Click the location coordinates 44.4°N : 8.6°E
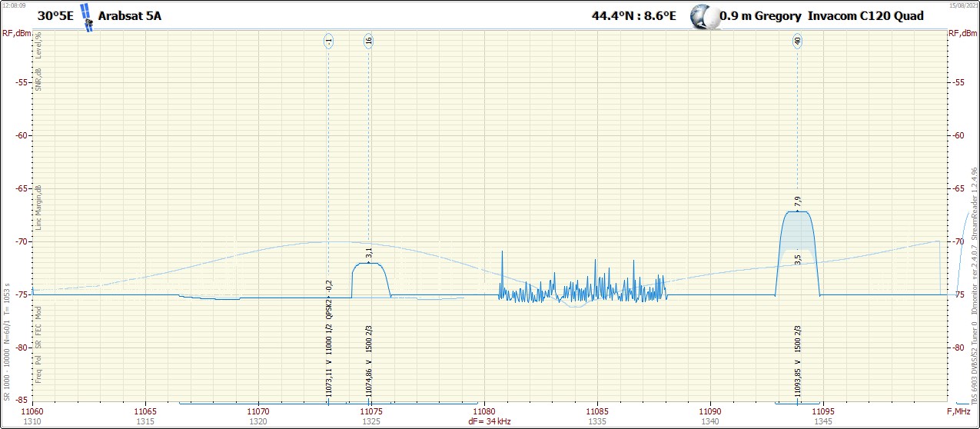 pos(633,15)
